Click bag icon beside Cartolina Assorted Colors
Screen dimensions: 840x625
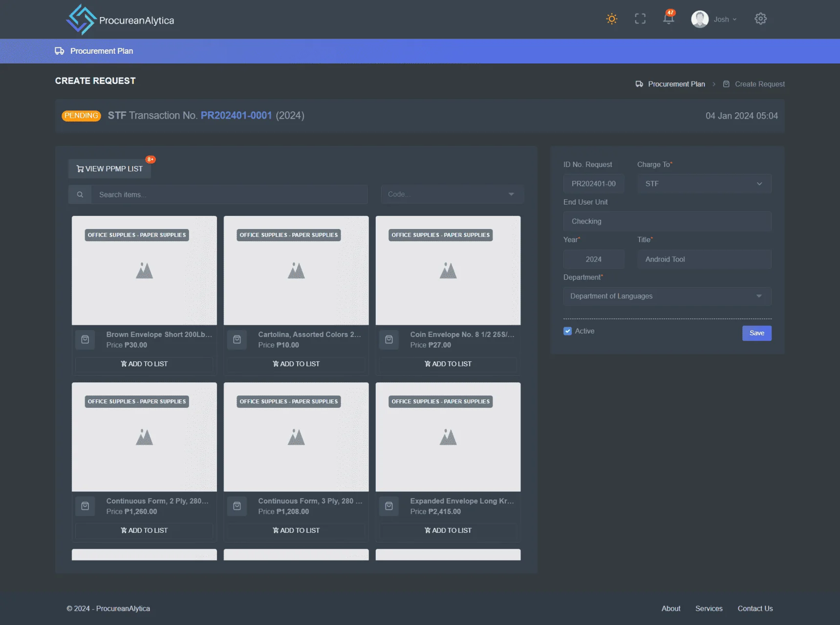237,340
